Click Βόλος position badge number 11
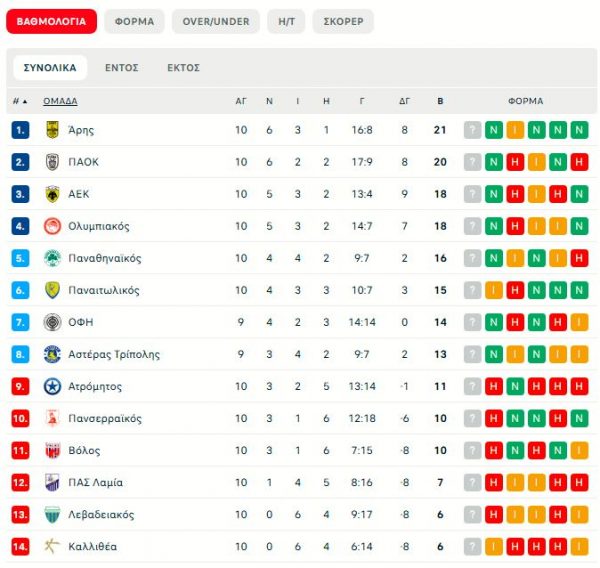Viewport: 600px width, 568px height. (x=21, y=451)
